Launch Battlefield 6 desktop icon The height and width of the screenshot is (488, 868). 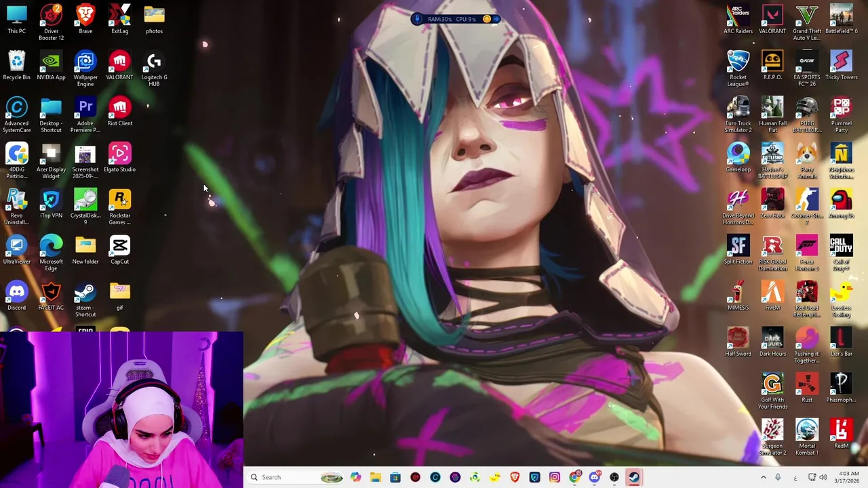(x=841, y=19)
